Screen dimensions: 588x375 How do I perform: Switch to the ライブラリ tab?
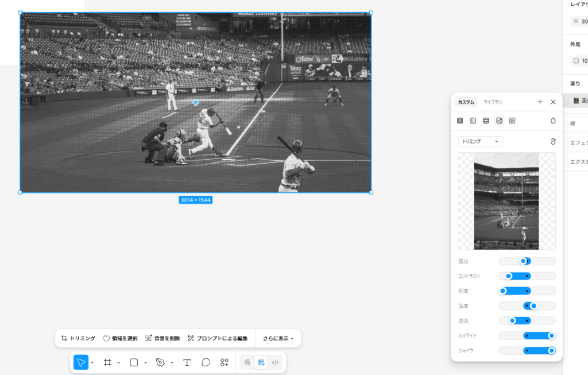click(x=493, y=102)
